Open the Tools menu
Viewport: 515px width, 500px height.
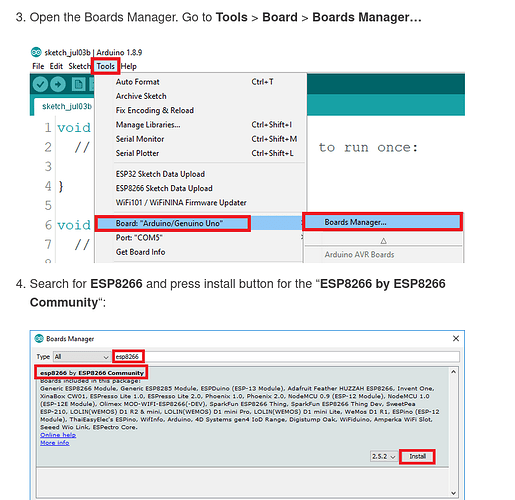pyautogui.click(x=106, y=66)
